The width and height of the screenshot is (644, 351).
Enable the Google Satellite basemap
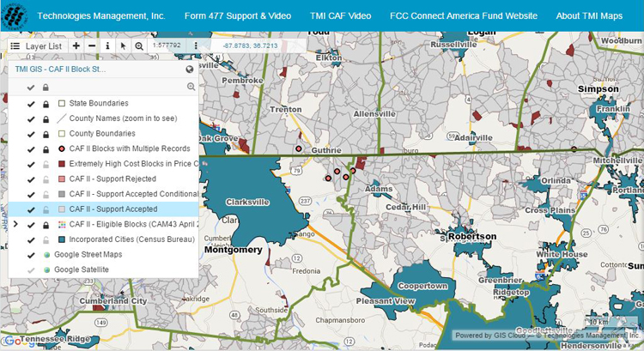(30, 269)
